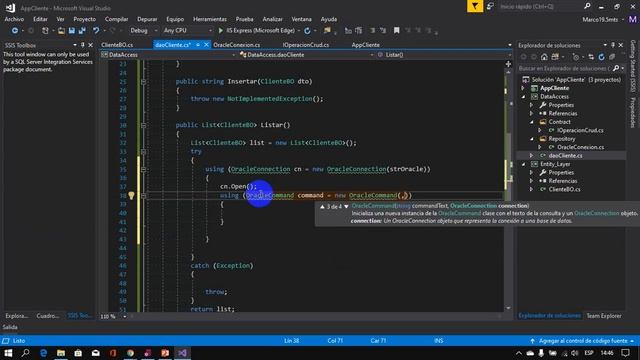Collapse the Repository folder node

point(532,139)
